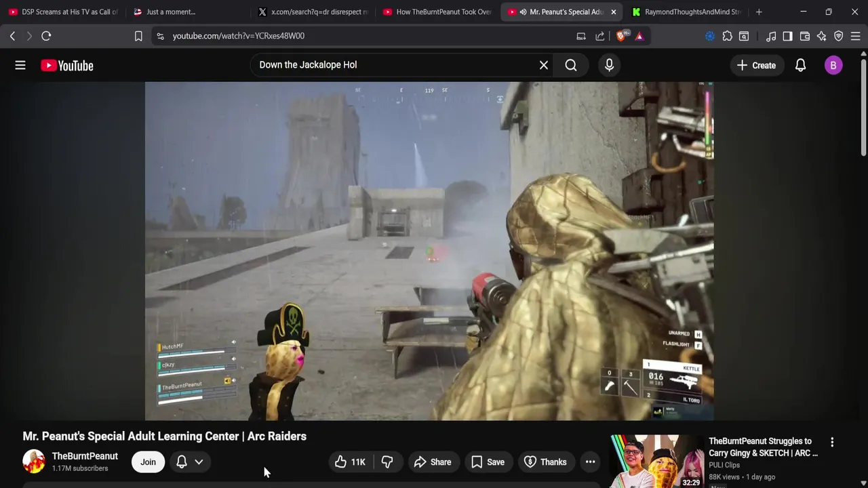868x488 pixels.
Task: Click the video title text
Action: 165,436
